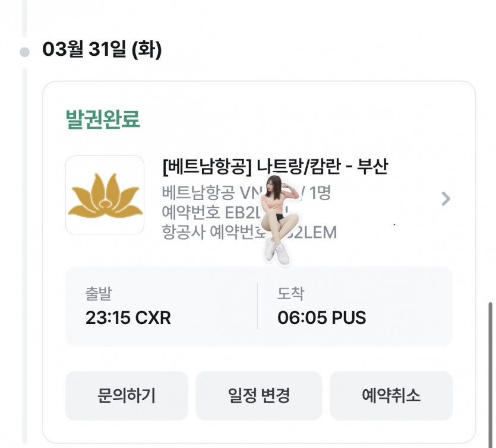Screen dimensions: 496x448
Task: Click the 출발 label
Action: (99, 293)
